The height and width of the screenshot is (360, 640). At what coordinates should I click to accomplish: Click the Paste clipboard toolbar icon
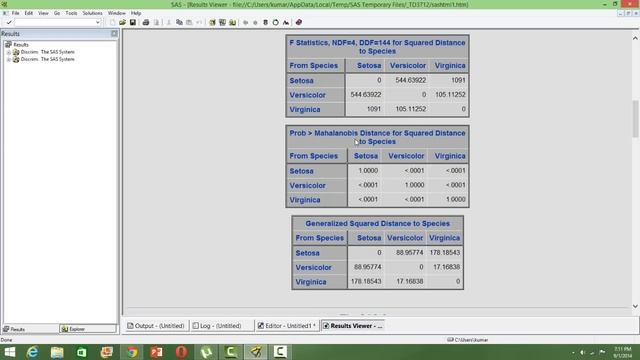pyautogui.click(x=189, y=22)
